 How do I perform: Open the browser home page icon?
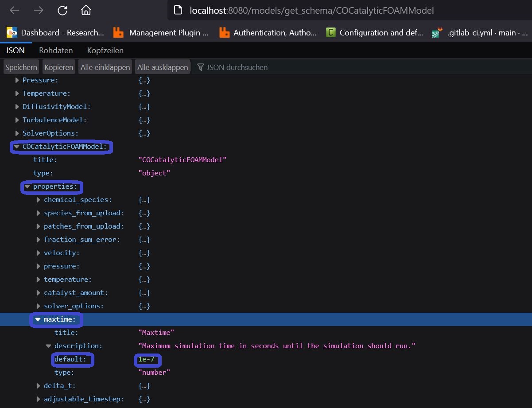86,10
